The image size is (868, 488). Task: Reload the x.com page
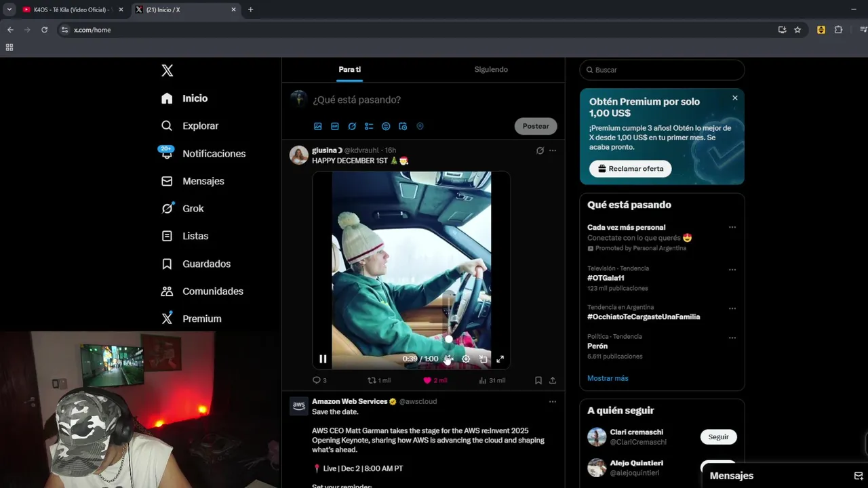[45, 30]
